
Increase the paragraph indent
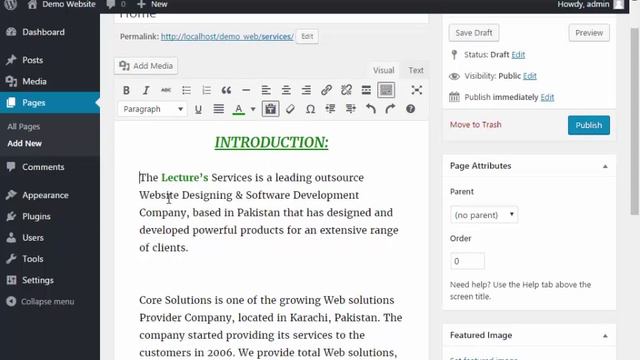[350, 109]
